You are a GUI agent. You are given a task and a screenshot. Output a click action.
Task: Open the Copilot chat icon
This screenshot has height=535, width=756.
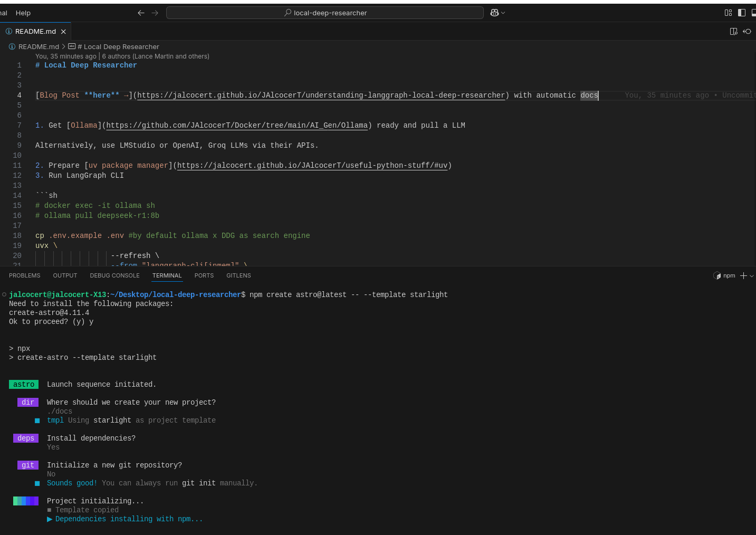coord(494,13)
